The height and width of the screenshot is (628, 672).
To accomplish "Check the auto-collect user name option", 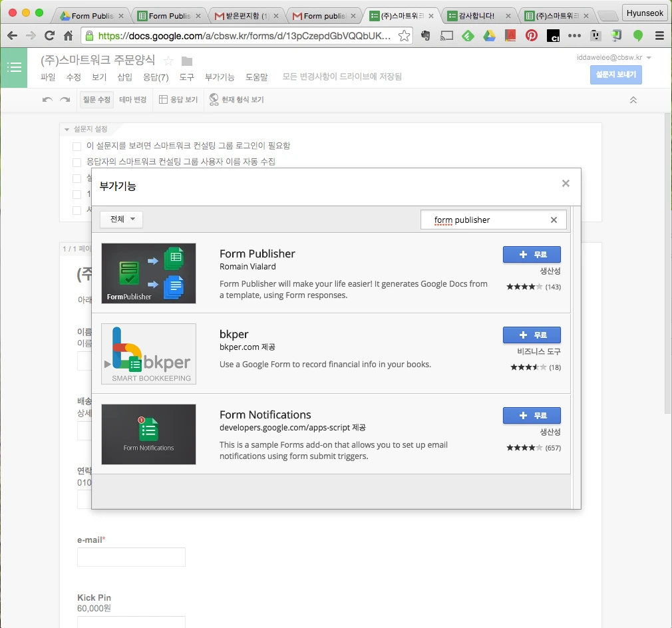I will [77, 162].
